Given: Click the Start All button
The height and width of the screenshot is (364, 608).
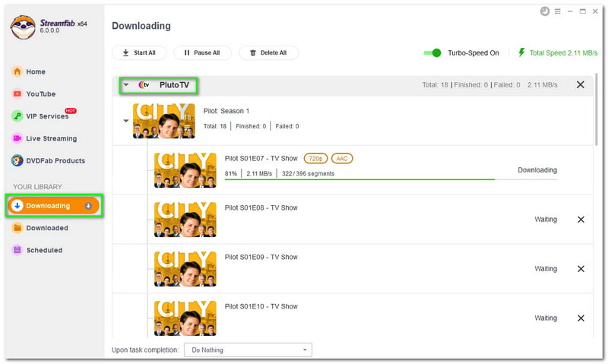Looking at the screenshot, I should tap(139, 52).
